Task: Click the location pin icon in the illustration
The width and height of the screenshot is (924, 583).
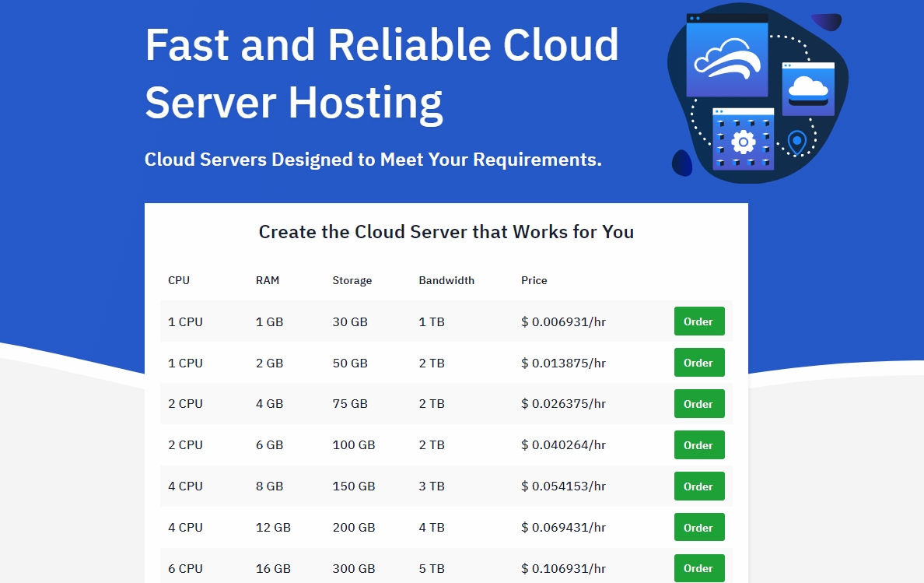Action: pyautogui.click(x=796, y=142)
